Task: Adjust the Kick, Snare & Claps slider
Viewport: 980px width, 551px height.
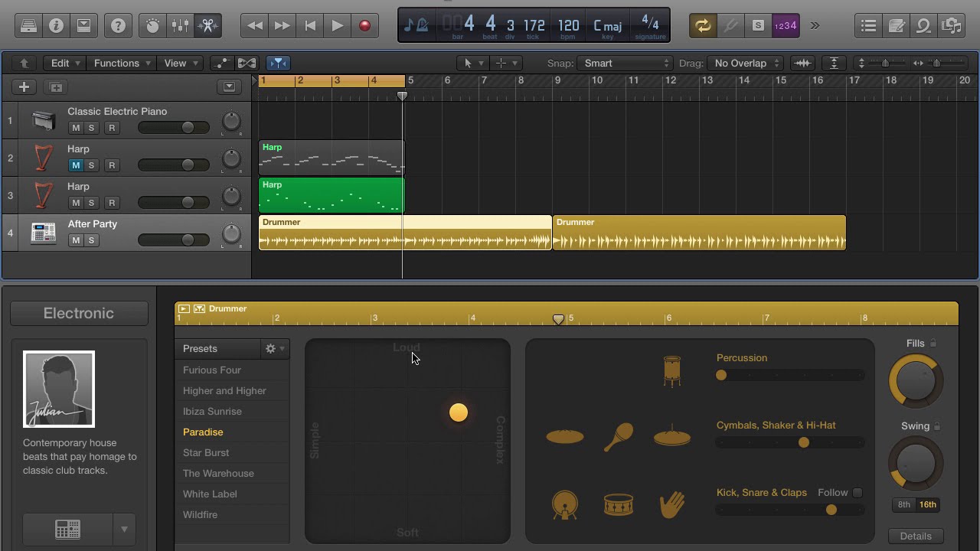Action: 790,510
